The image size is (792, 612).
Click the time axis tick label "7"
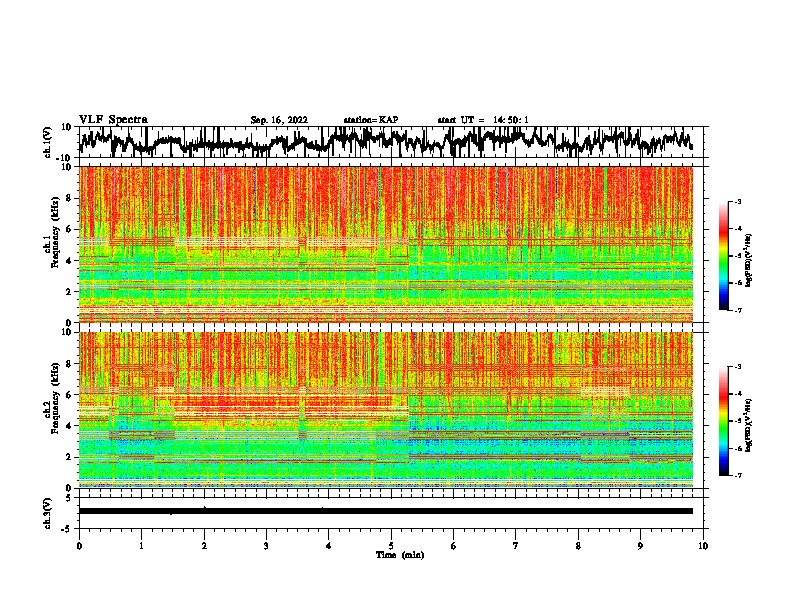pyautogui.click(x=516, y=546)
